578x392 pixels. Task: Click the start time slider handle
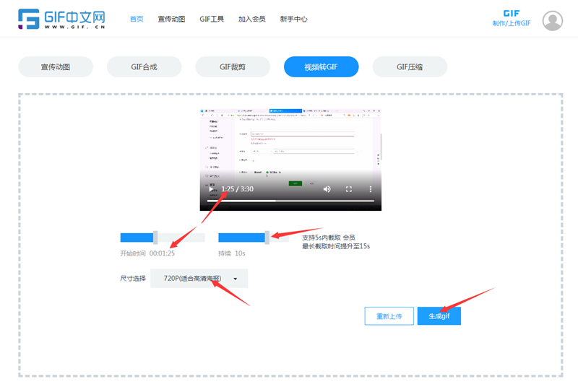(155, 238)
